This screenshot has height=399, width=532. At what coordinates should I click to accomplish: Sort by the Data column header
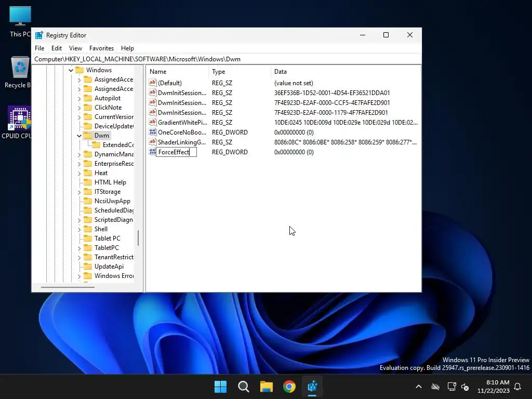(345, 72)
